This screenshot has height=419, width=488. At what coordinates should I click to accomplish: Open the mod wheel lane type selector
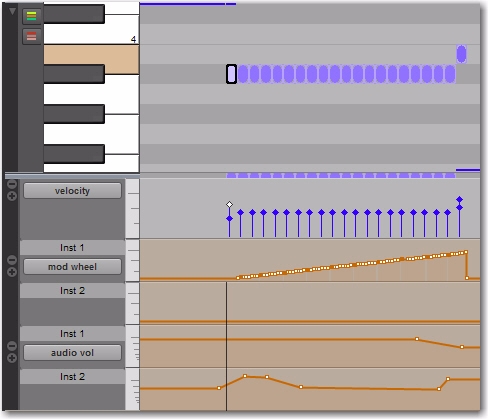point(72,267)
